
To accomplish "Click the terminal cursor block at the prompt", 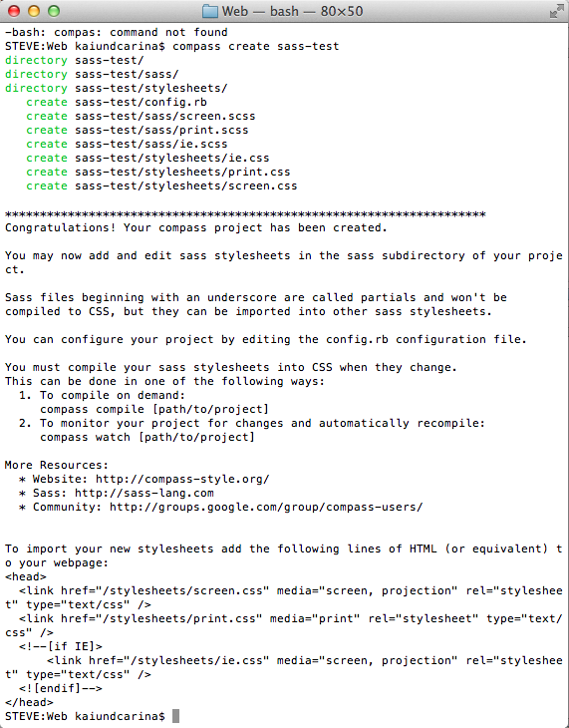I will [176, 716].
